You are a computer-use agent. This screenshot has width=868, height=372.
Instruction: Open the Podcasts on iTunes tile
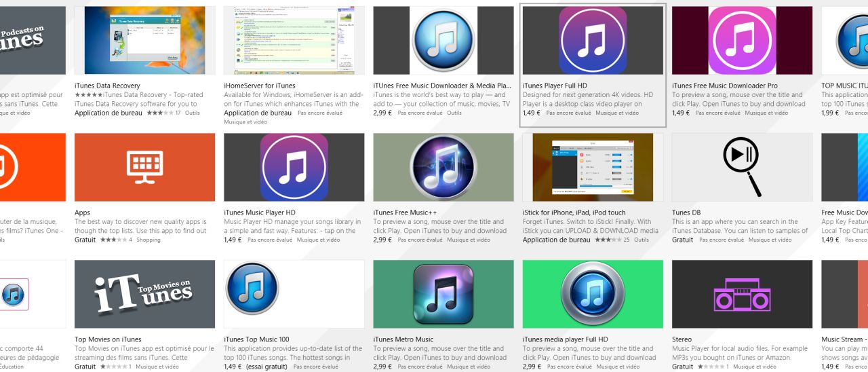33,41
